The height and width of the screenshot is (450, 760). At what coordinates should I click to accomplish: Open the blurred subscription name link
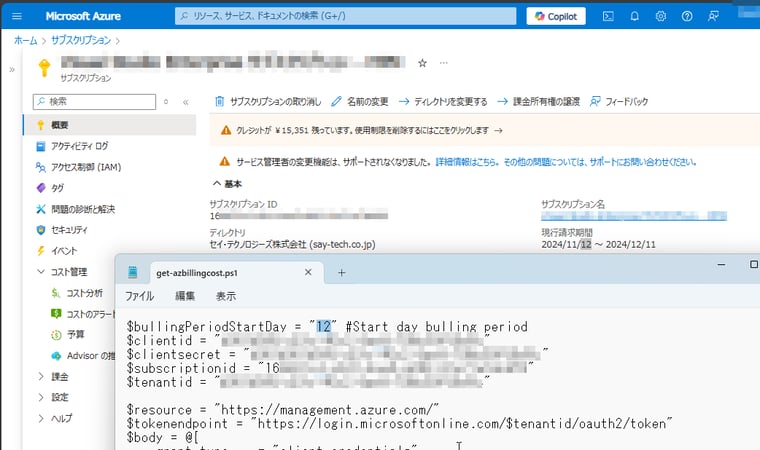click(634, 216)
